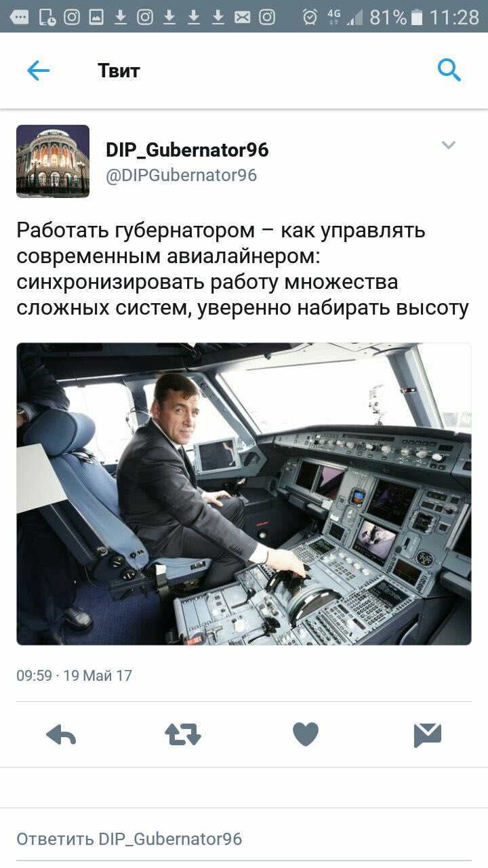488x868 pixels.
Task: Tap the 'Твит' header title
Action: click(x=119, y=71)
